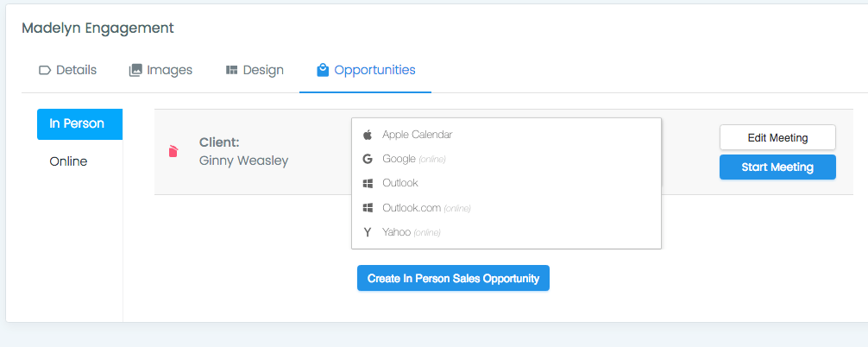Click the Google G icon
The width and height of the screenshot is (868, 347).
pos(367,159)
